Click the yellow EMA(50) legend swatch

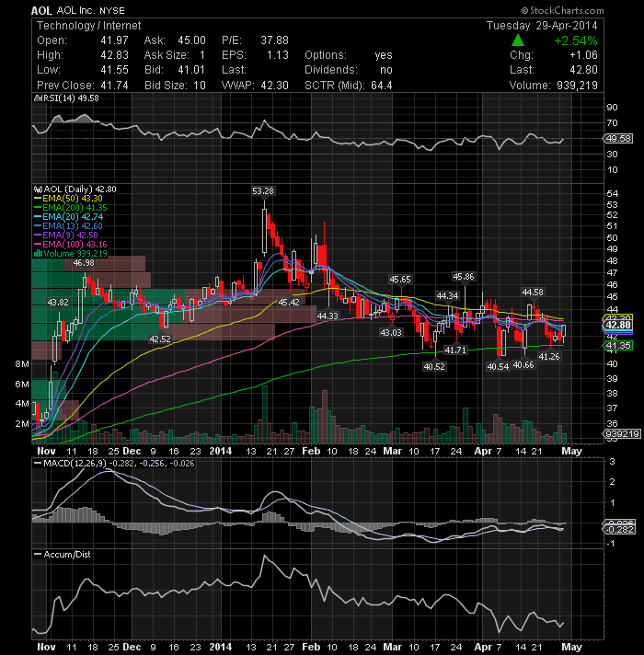click(x=38, y=199)
